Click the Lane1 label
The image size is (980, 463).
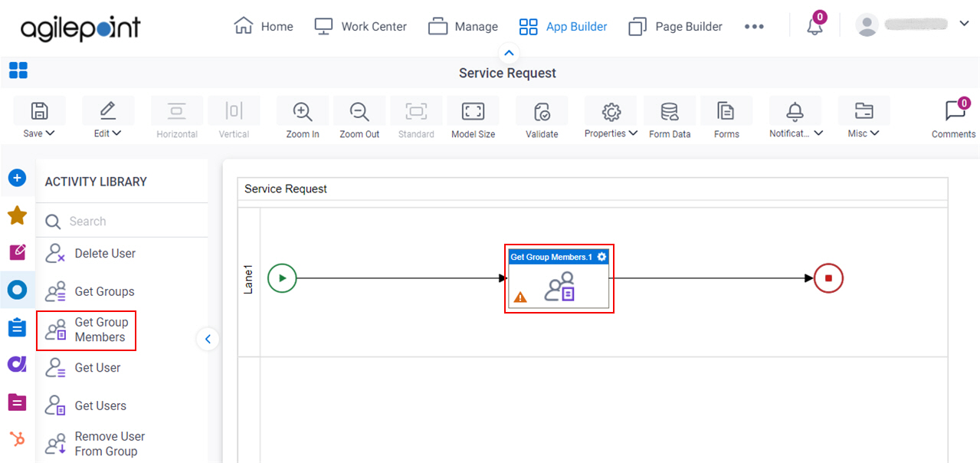coord(248,279)
